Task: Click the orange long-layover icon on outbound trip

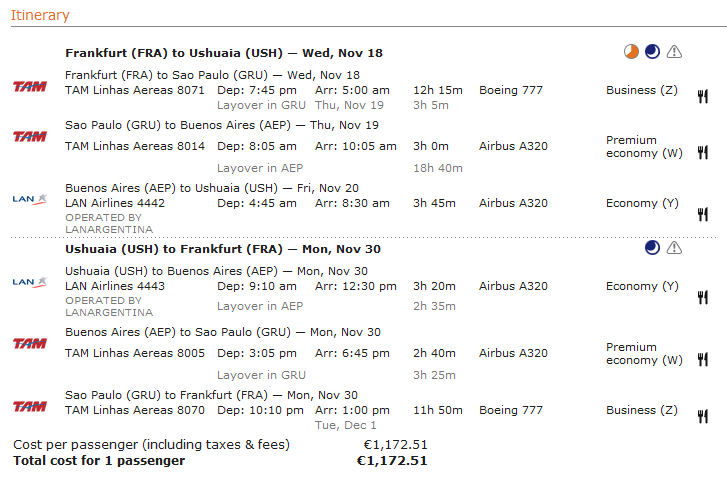Action: point(631,51)
